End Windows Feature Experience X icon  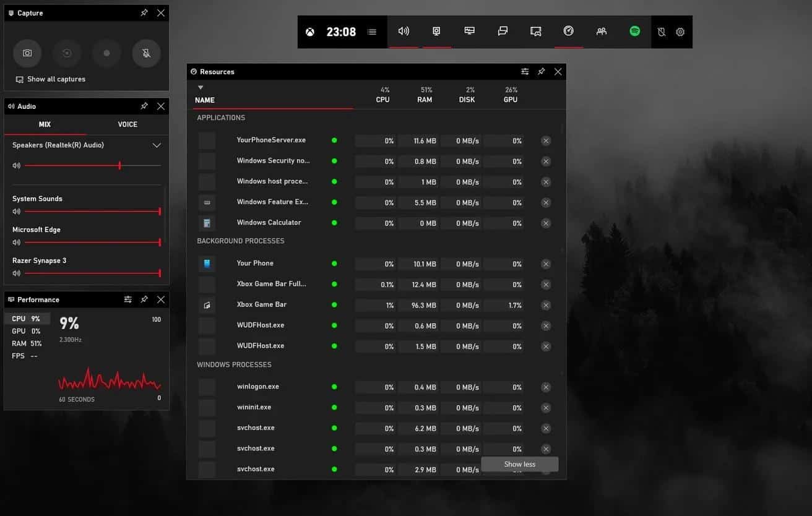pyautogui.click(x=546, y=202)
